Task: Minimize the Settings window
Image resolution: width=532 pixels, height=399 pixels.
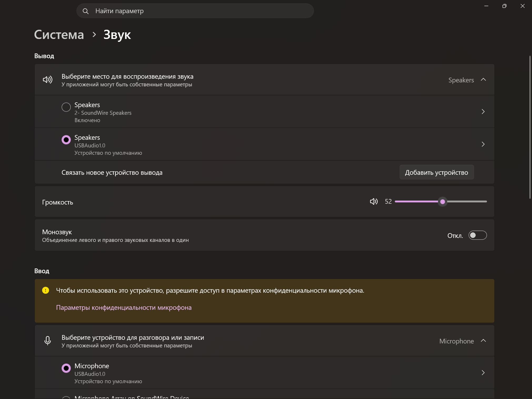Action: (x=486, y=6)
